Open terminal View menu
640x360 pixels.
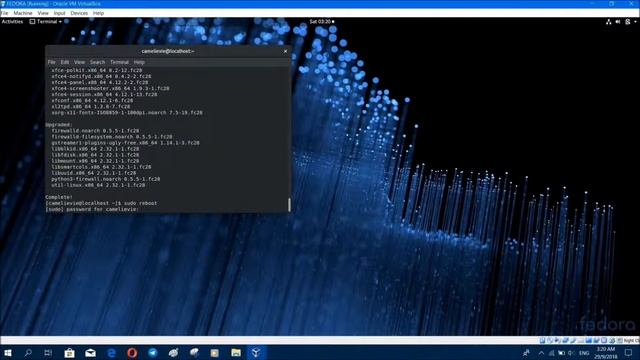[80, 62]
